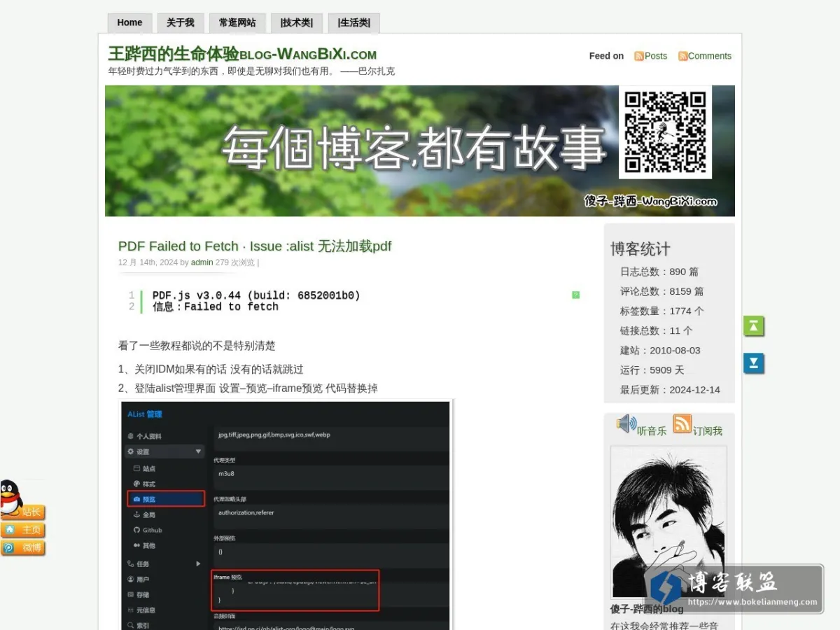Screen dimensions: 840x630
Task: Open the admin author link
Action: tap(202, 262)
